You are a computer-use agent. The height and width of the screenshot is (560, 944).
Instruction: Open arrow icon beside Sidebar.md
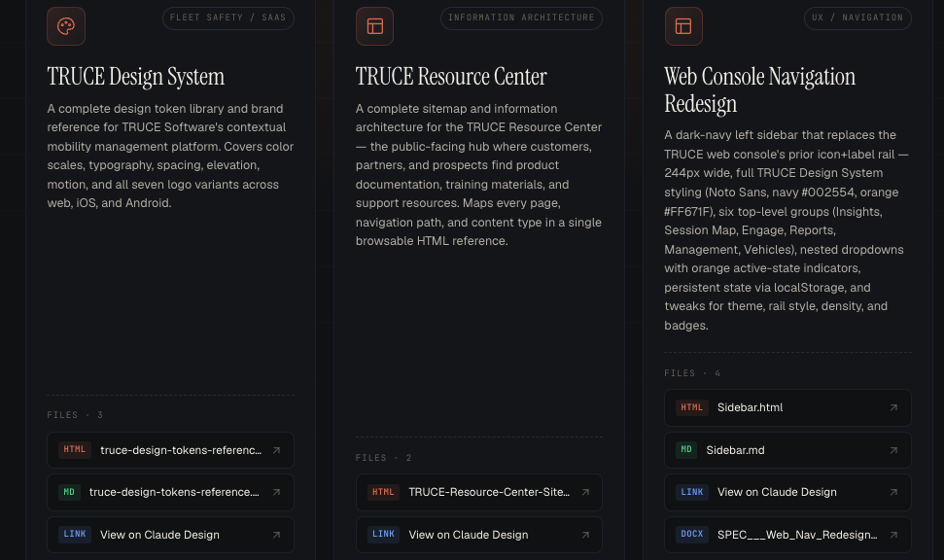click(x=893, y=450)
